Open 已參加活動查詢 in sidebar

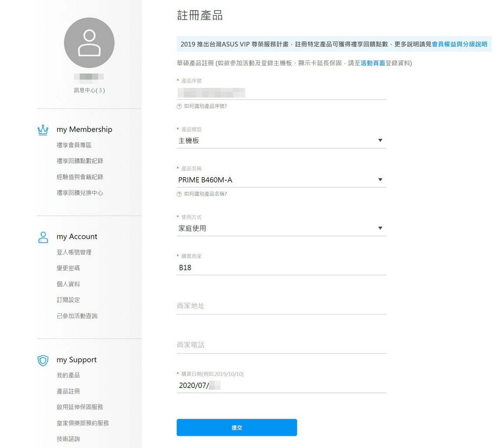click(x=77, y=316)
